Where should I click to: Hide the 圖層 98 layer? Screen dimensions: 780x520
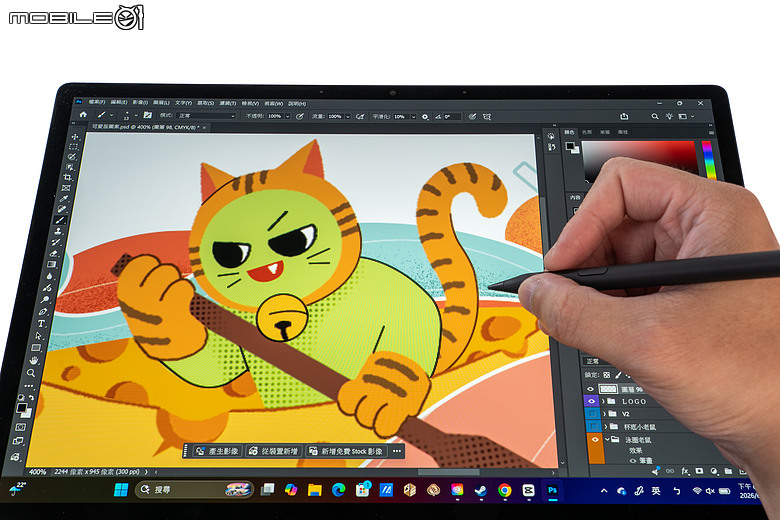pos(590,389)
